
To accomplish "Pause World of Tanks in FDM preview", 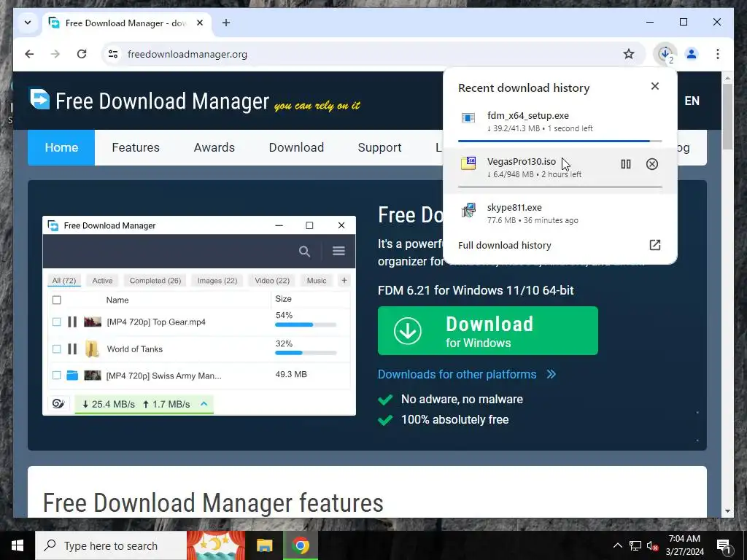I will click(72, 349).
